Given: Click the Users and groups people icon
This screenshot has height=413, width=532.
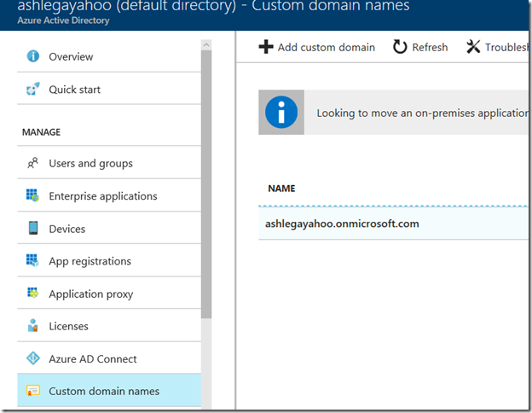Looking at the screenshot, I should click(x=33, y=163).
